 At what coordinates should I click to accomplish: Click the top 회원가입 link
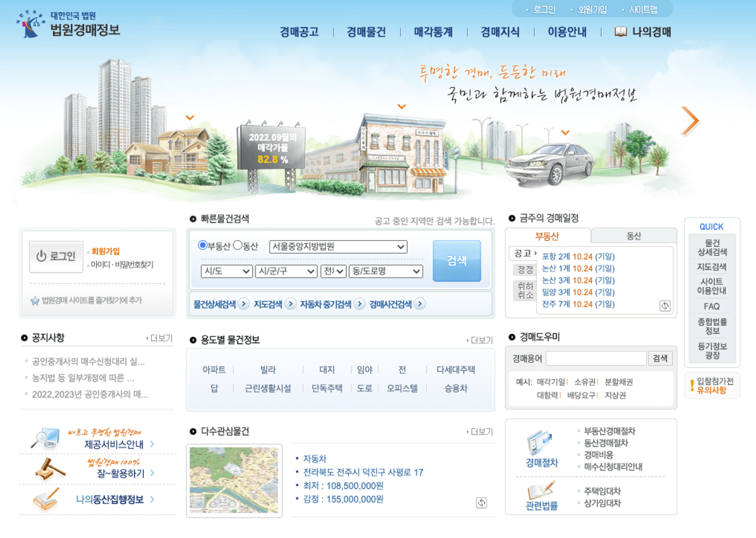(x=592, y=10)
